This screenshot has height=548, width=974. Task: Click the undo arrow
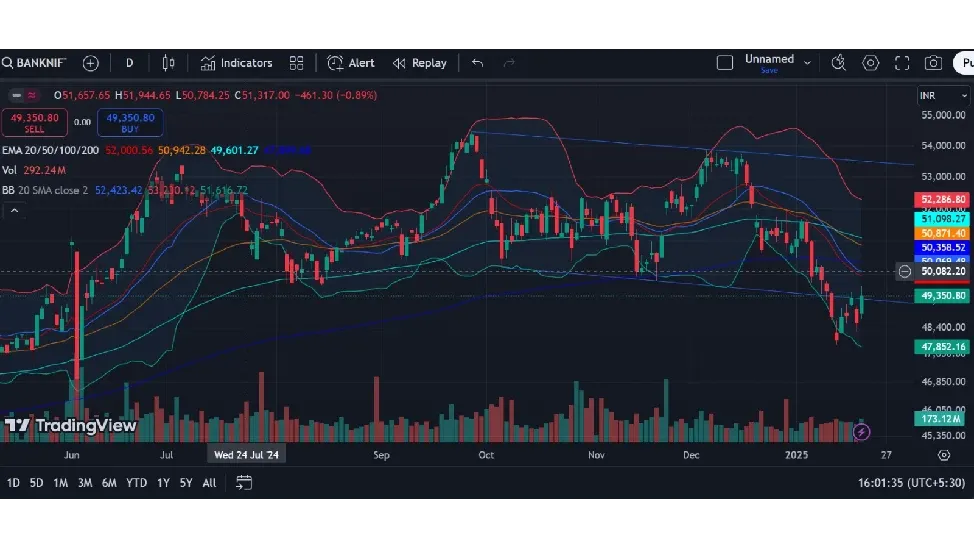[x=477, y=63]
